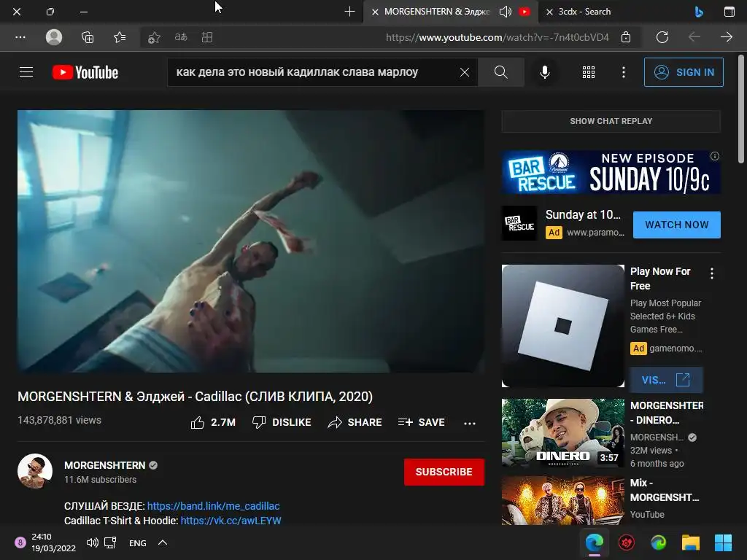Click the SIGN IN button

[683, 72]
